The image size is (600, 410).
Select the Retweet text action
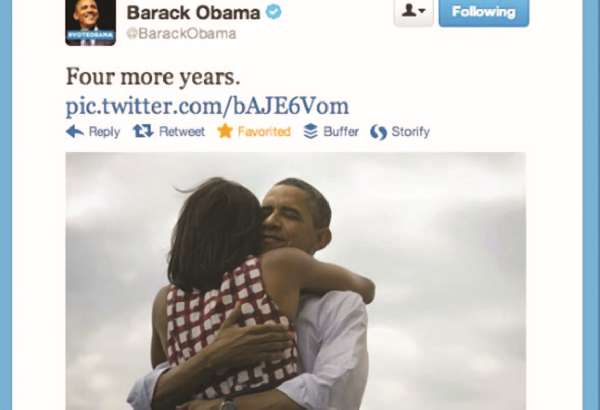click(182, 132)
